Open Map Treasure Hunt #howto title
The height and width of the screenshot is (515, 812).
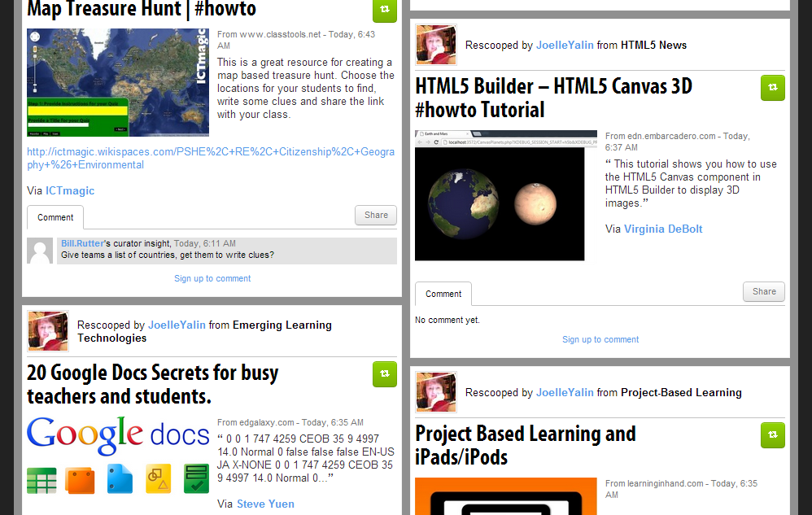(x=142, y=9)
